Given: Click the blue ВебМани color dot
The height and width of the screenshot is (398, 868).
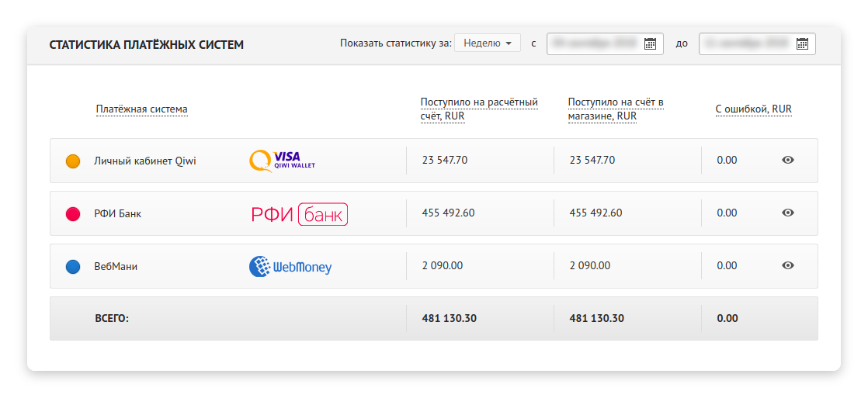Looking at the screenshot, I should point(73,266).
